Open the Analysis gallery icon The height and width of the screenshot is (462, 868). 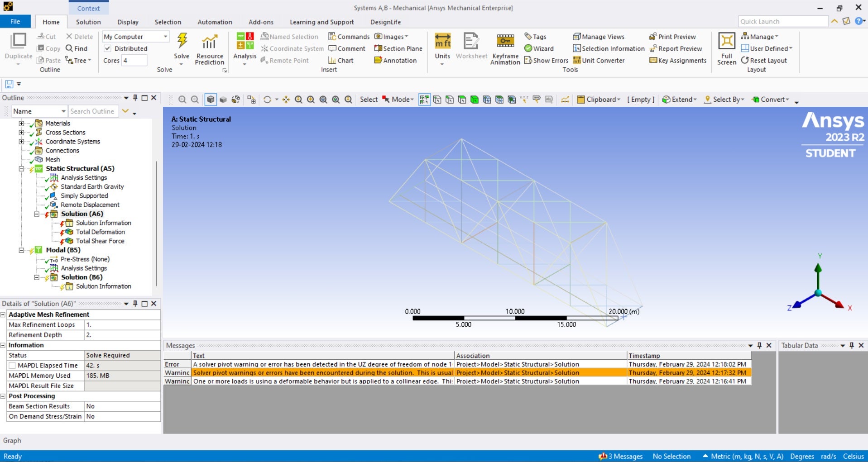pyautogui.click(x=245, y=42)
